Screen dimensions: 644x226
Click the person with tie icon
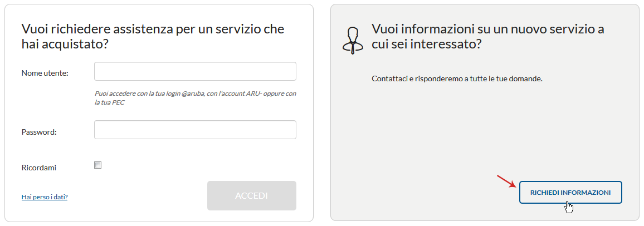(x=353, y=41)
